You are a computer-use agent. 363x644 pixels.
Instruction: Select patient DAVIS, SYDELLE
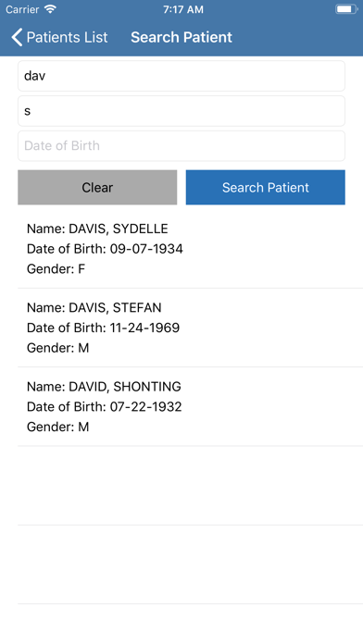click(190, 249)
